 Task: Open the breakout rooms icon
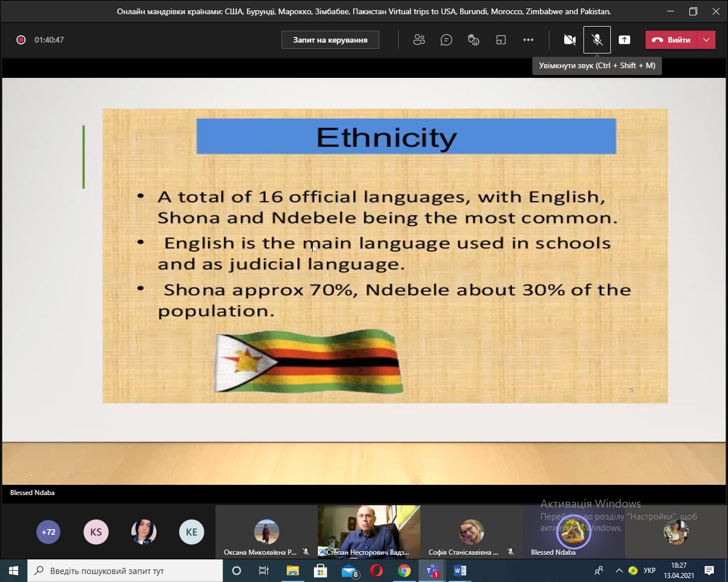pos(500,40)
